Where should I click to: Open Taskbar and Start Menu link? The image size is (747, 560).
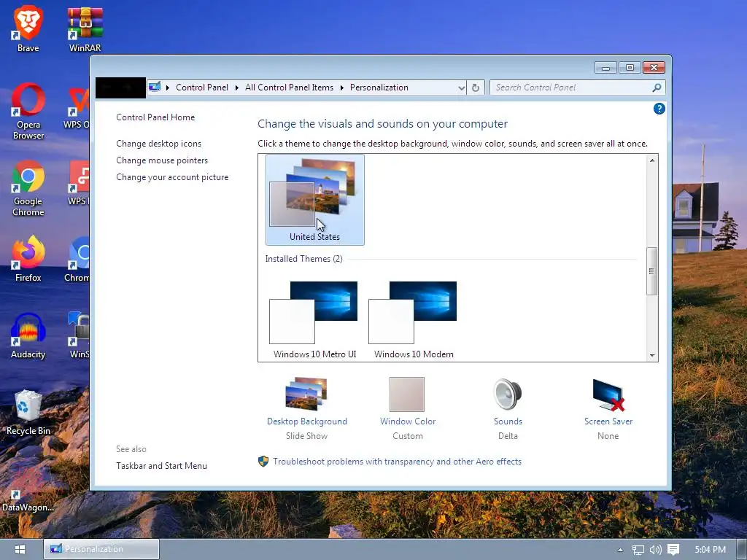click(x=161, y=466)
